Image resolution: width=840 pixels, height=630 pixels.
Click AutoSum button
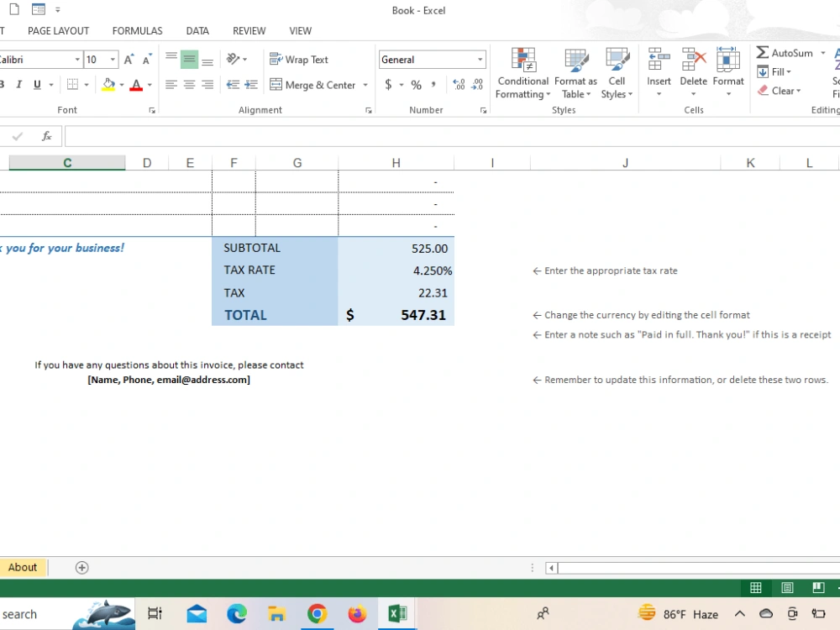point(785,52)
